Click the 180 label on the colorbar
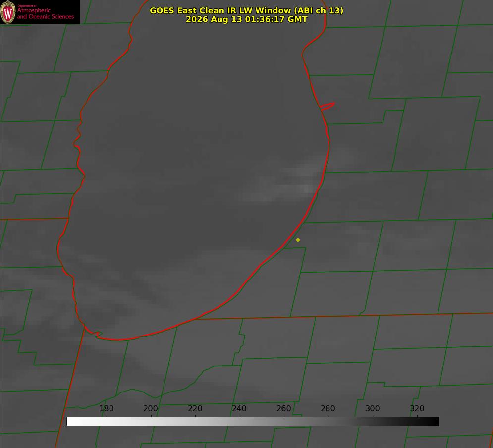This screenshot has width=493, height=448. 106,408
